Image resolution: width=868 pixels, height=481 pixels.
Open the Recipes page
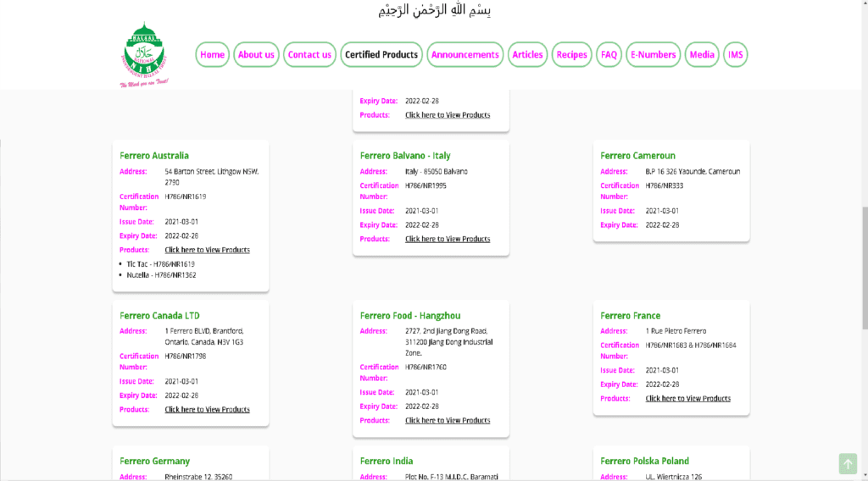coord(571,55)
